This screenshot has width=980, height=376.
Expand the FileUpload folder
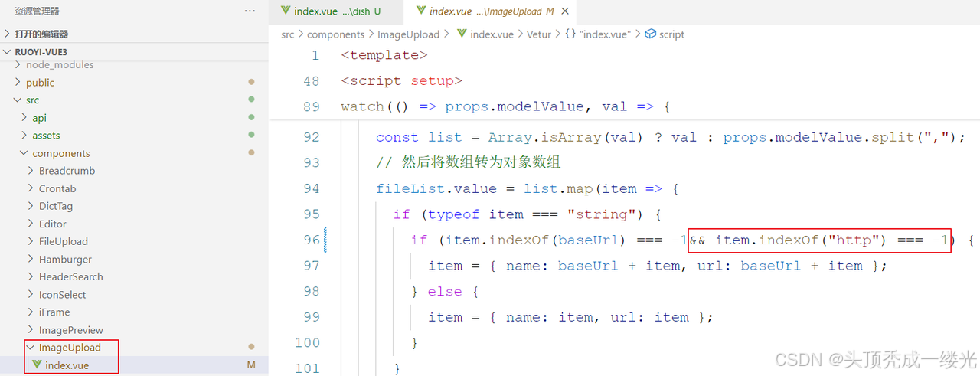[64, 241]
